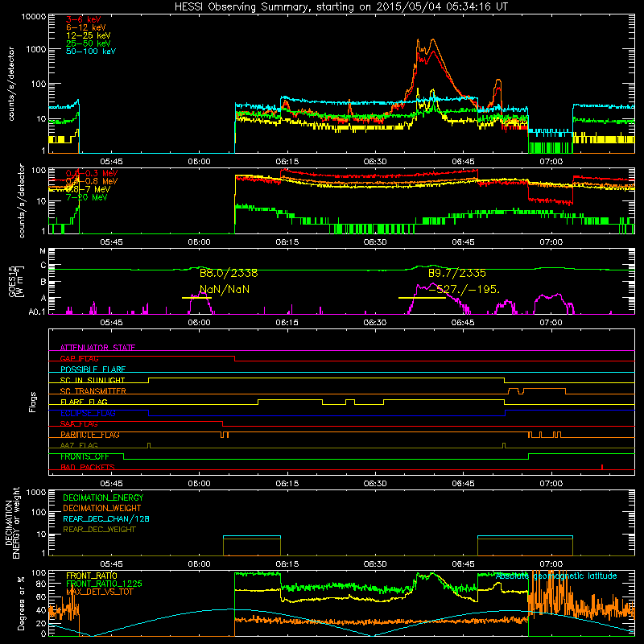Click the red legend entry ending in 0.3 MeV

pyautogui.click(x=92, y=173)
